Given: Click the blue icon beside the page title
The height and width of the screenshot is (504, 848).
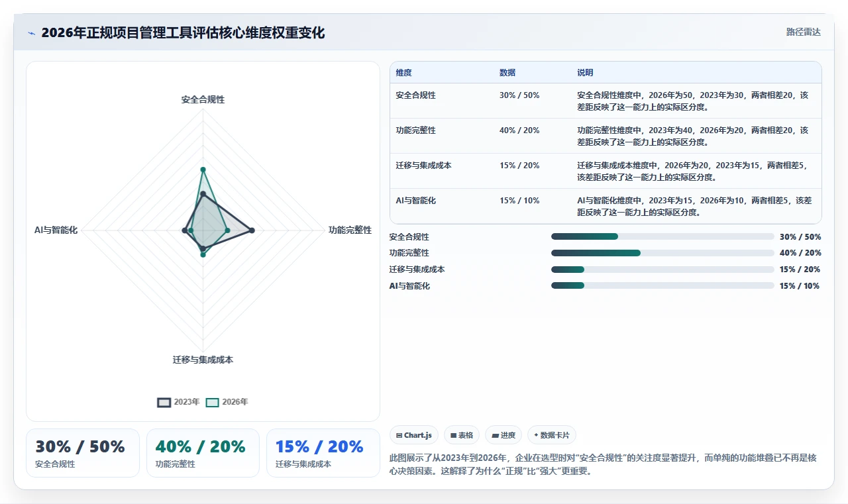Looking at the screenshot, I should click(x=31, y=33).
